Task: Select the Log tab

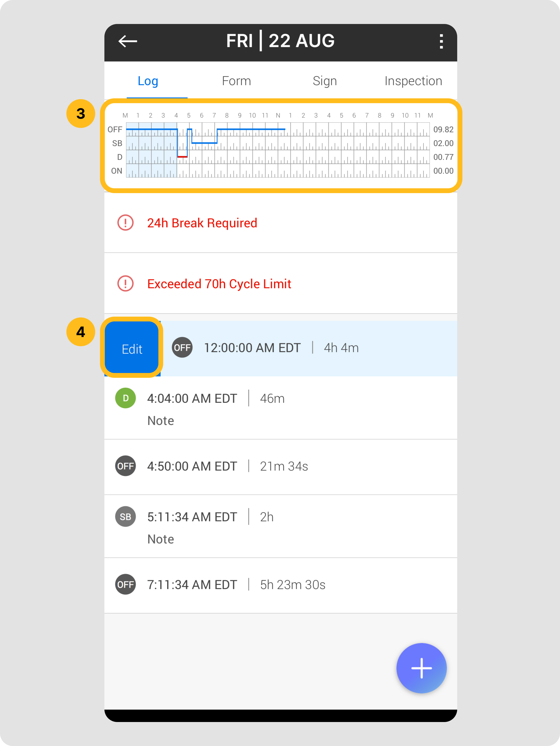Action: point(148,81)
